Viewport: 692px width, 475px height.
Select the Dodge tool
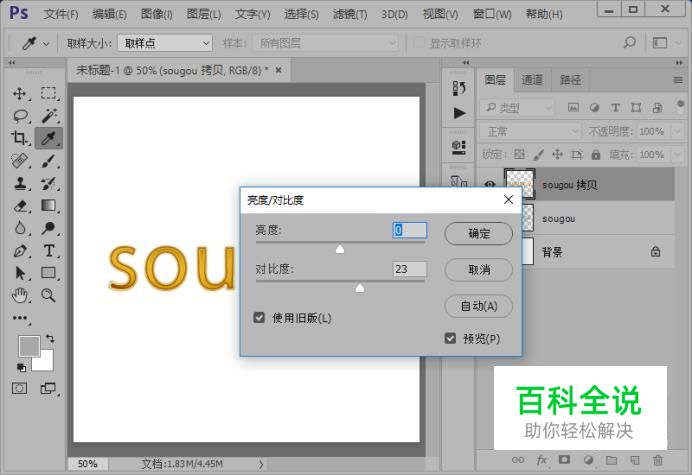click(x=49, y=228)
